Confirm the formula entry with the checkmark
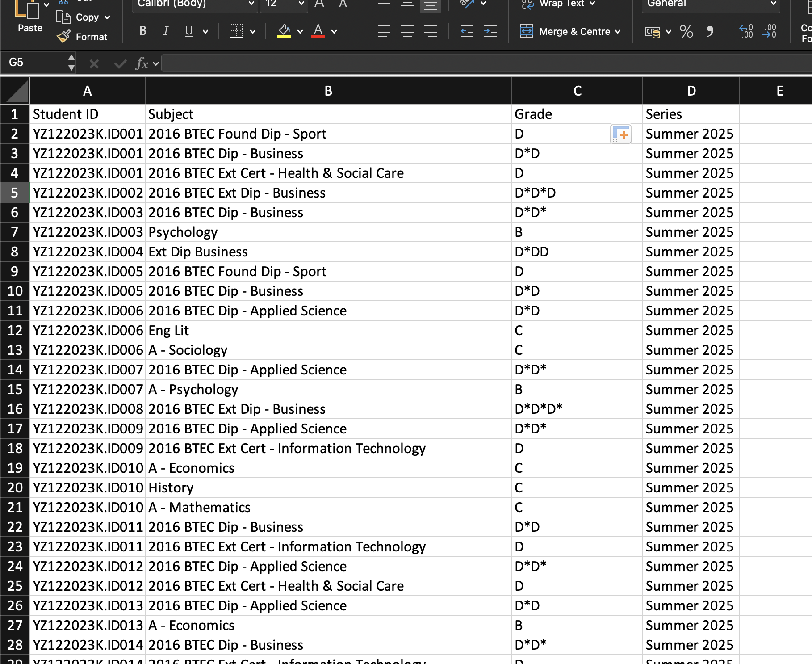Screen dimensions: 812x664 click(x=120, y=63)
